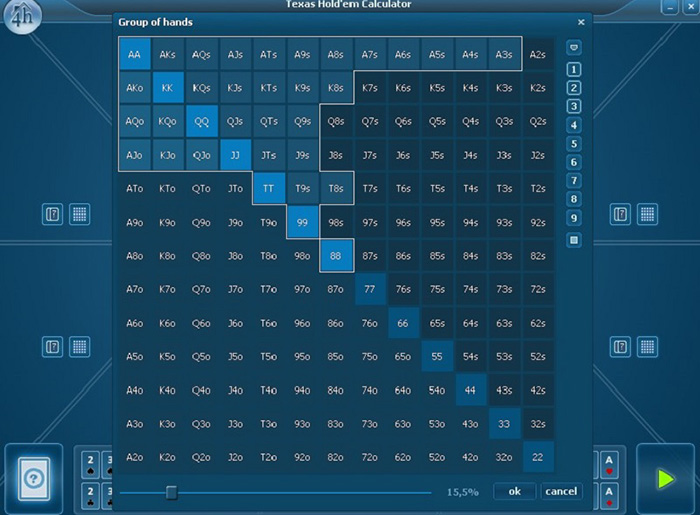
Task: Adjust the hand range percentage slider handle
Action: click(171, 493)
